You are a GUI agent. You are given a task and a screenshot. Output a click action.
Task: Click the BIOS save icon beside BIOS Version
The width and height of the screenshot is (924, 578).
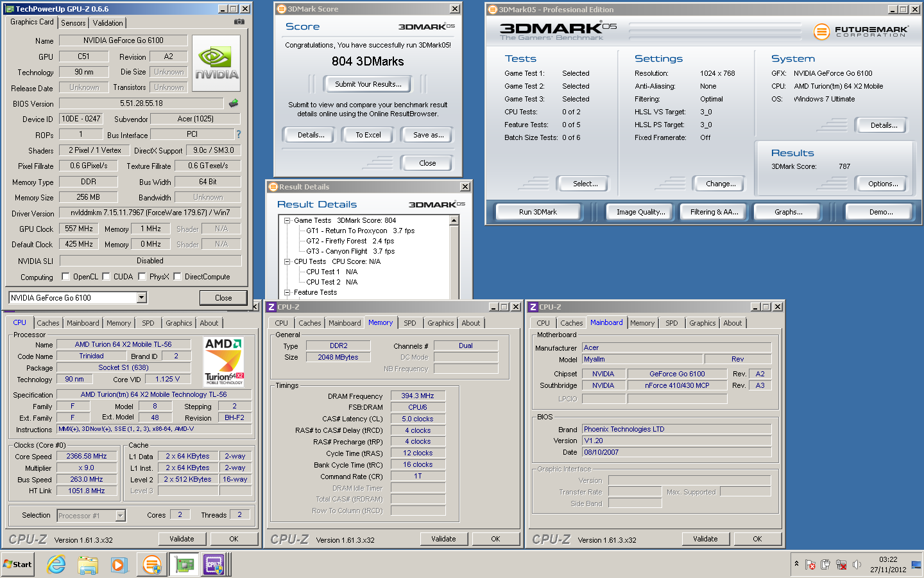(234, 103)
